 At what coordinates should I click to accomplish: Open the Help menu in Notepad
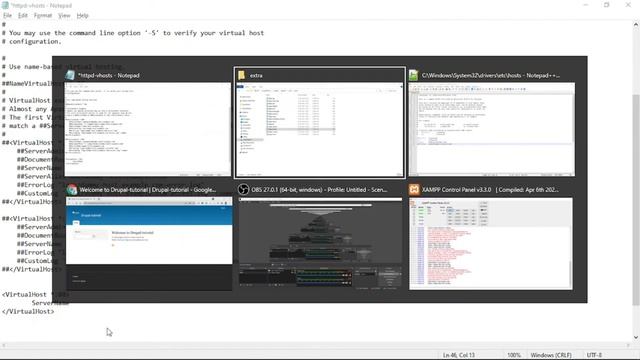[82, 16]
